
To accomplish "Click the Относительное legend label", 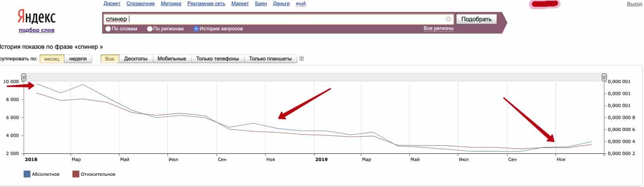I will click(98, 174).
